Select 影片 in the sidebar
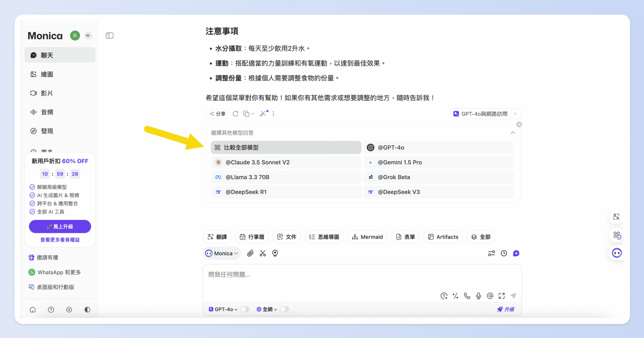Screen dimensions: 644x338 point(60,93)
